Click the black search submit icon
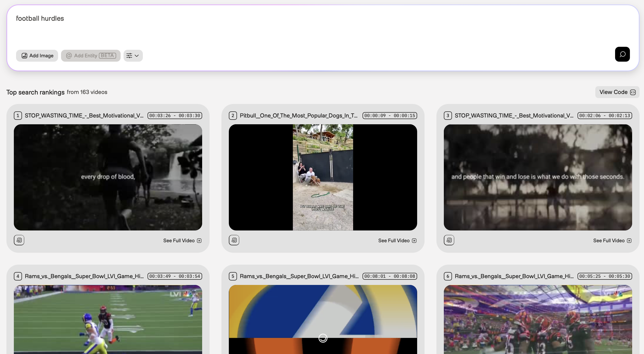 point(622,54)
